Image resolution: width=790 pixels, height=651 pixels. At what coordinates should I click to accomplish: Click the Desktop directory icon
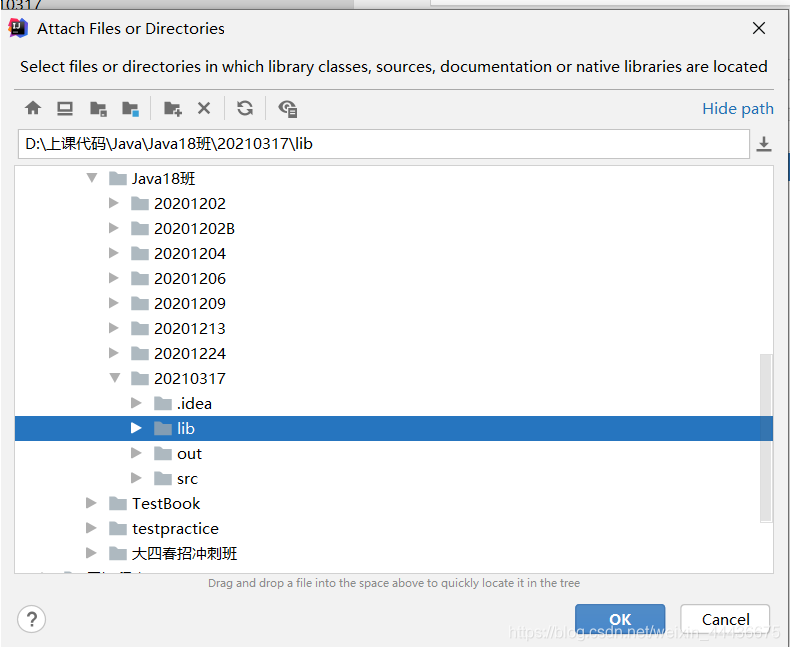65,108
